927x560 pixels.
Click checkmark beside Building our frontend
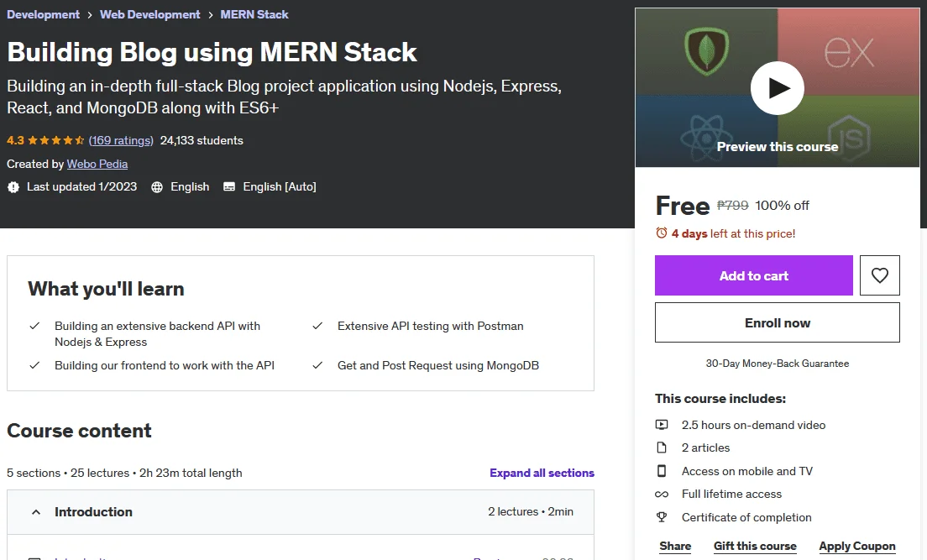click(34, 365)
